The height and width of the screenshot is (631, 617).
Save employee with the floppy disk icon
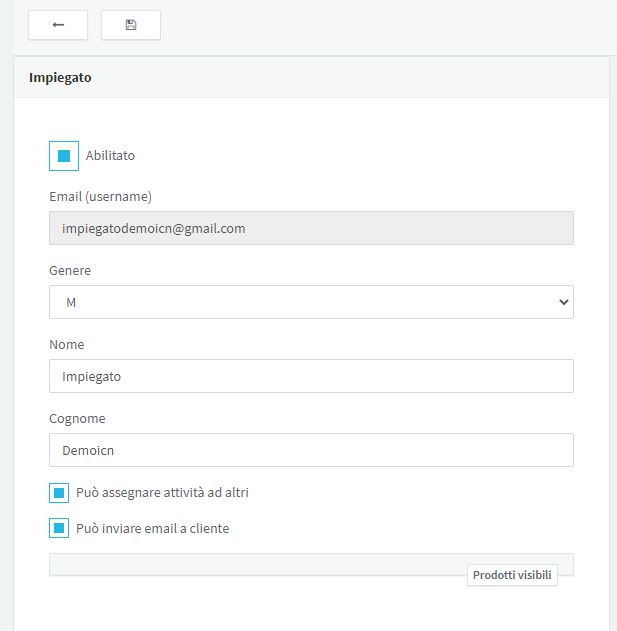[x=131, y=25]
